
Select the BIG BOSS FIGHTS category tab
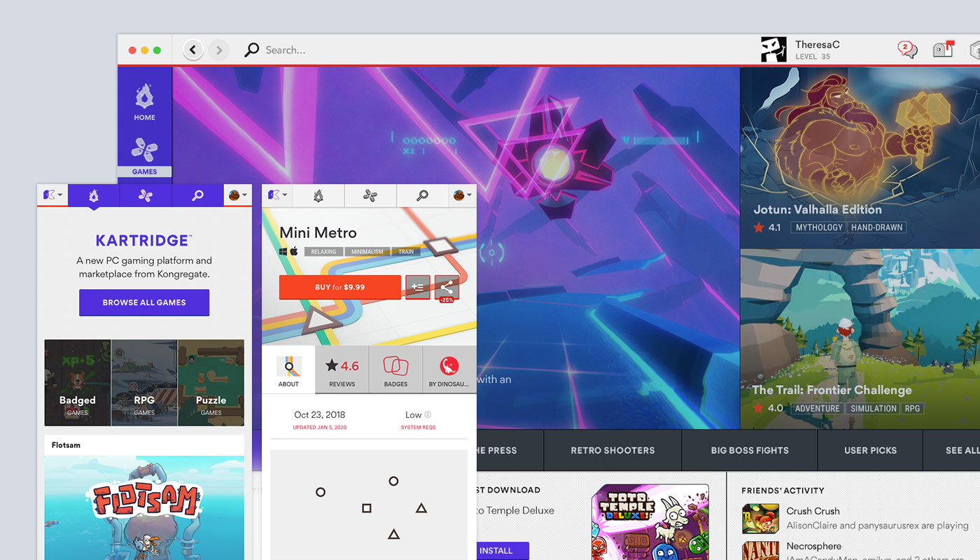tap(750, 450)
